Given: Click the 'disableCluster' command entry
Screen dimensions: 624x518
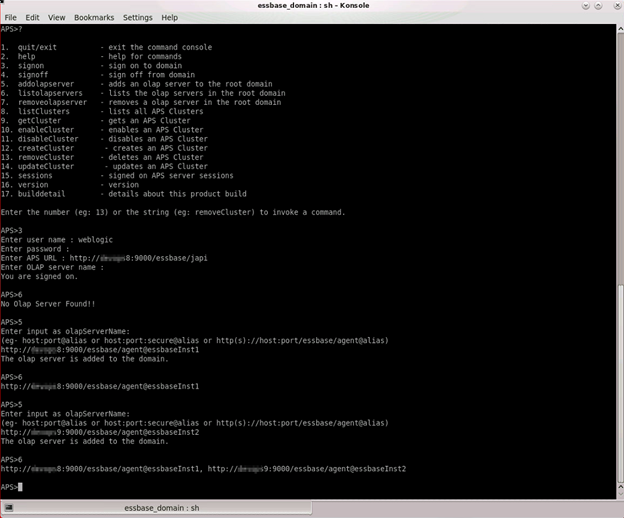Looking at the screenshot, I should [48, 139].
